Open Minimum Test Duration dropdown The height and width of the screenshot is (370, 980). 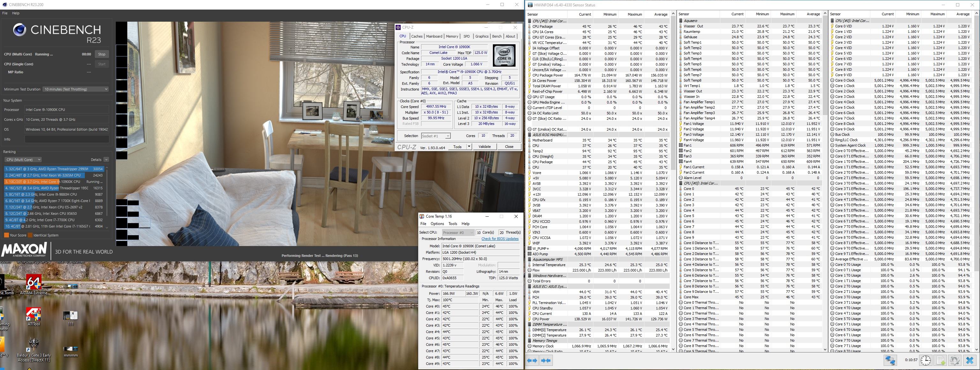76,89
